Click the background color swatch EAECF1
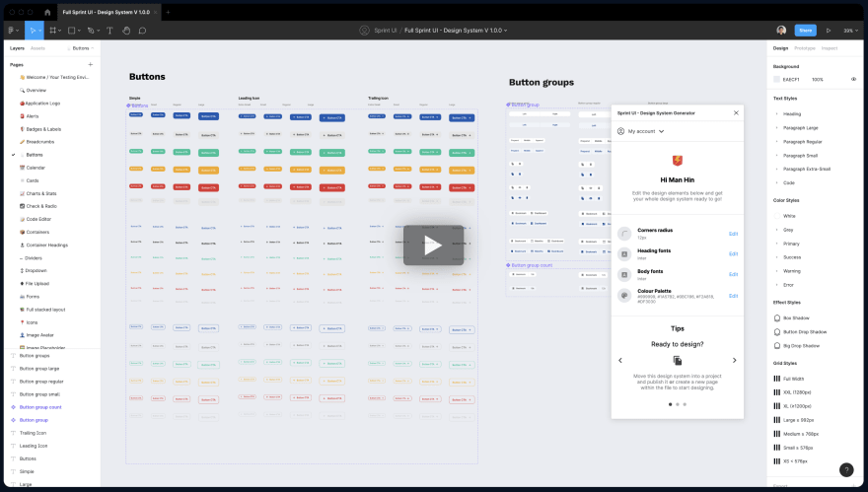 click(x=776, y=80)
